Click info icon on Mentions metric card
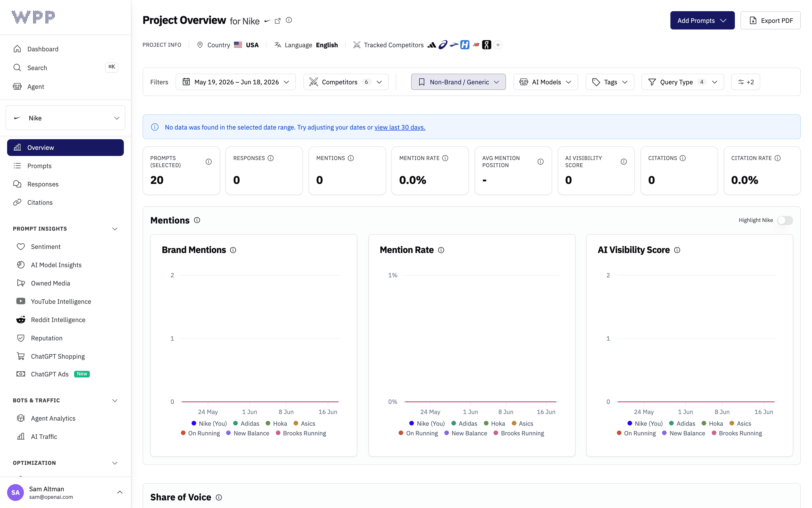The width and height of the screenshot is (812, 508). (351, 158)
